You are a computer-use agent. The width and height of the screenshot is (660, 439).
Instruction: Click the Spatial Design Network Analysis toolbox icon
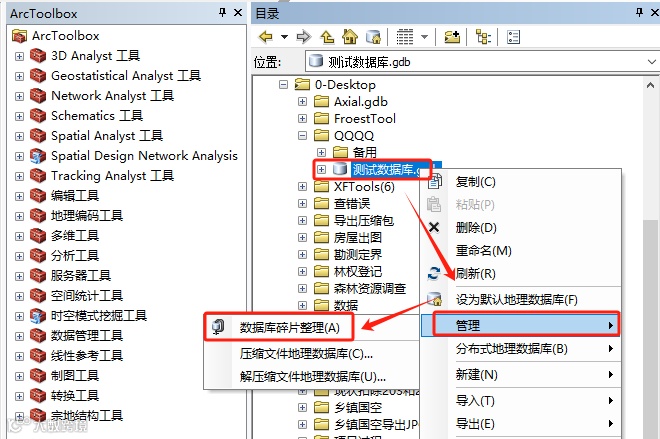point(38,156)
